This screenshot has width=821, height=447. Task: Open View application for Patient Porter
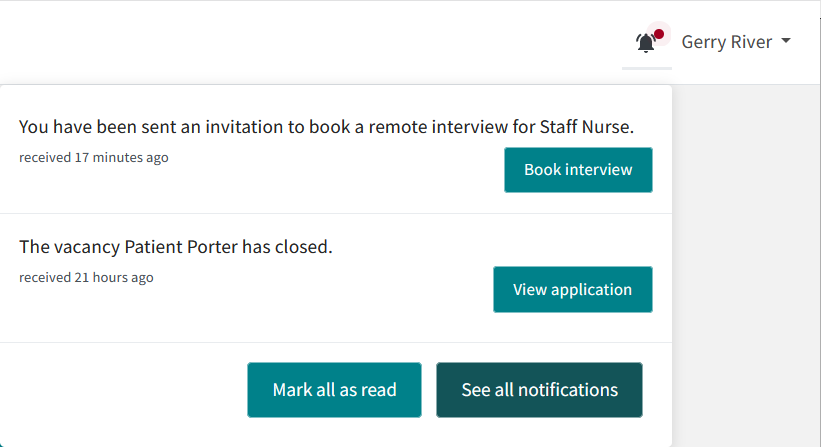tap(572, 289)
